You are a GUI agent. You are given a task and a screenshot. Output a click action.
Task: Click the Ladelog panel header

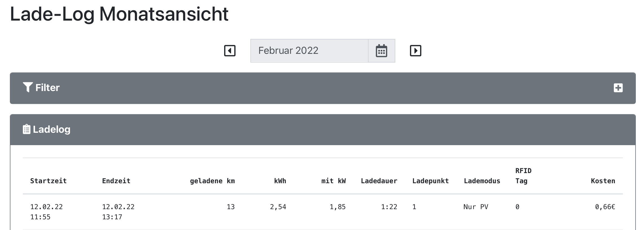(x=323, y=130)
